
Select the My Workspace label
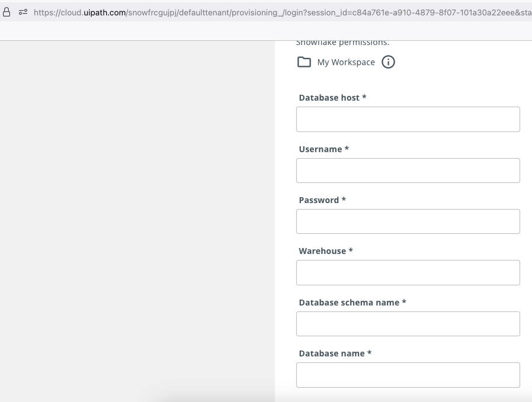pyautogui.click(x=347, y=62)
